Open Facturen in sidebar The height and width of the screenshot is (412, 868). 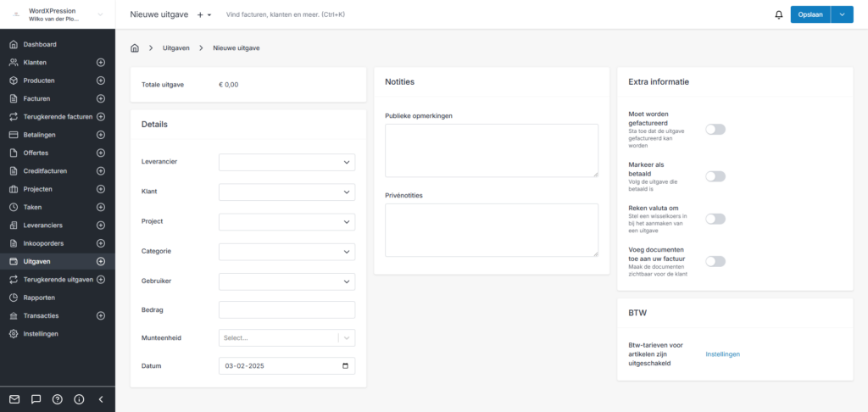[x=36, y=98]
